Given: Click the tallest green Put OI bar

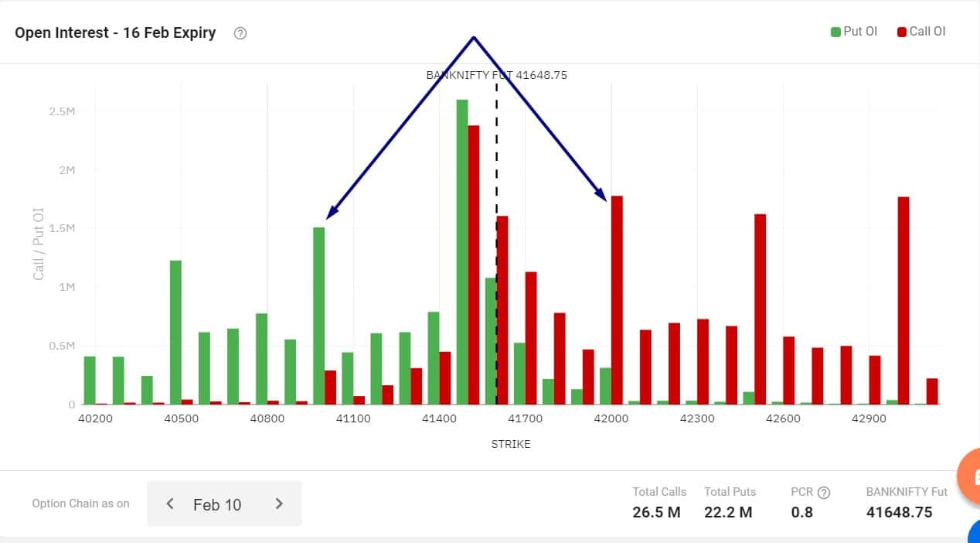Looking at the screenshot, I should tap(462, 251).
